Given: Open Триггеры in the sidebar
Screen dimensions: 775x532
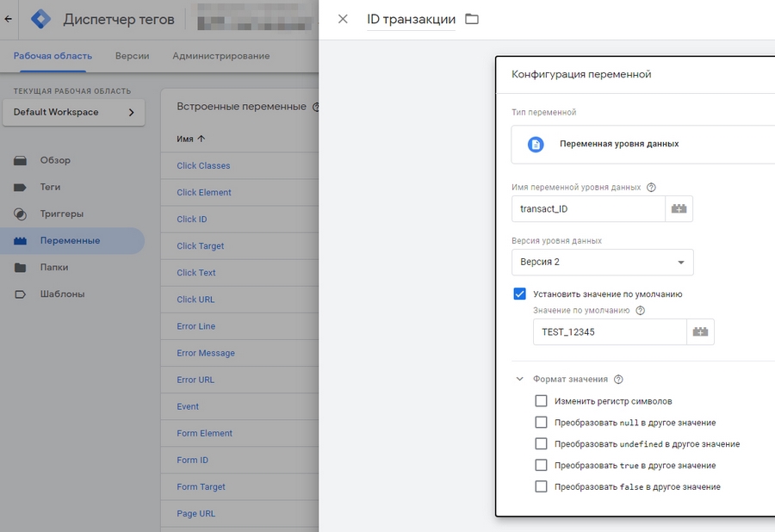Looking at the screenshot, I should pos(61,213).
